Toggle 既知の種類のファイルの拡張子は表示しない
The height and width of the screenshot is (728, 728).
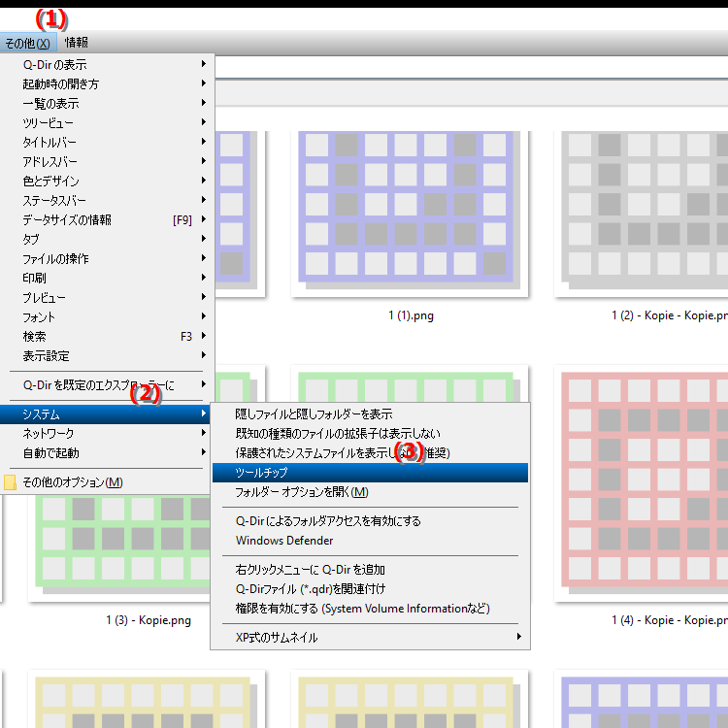[x=370, y=434]
